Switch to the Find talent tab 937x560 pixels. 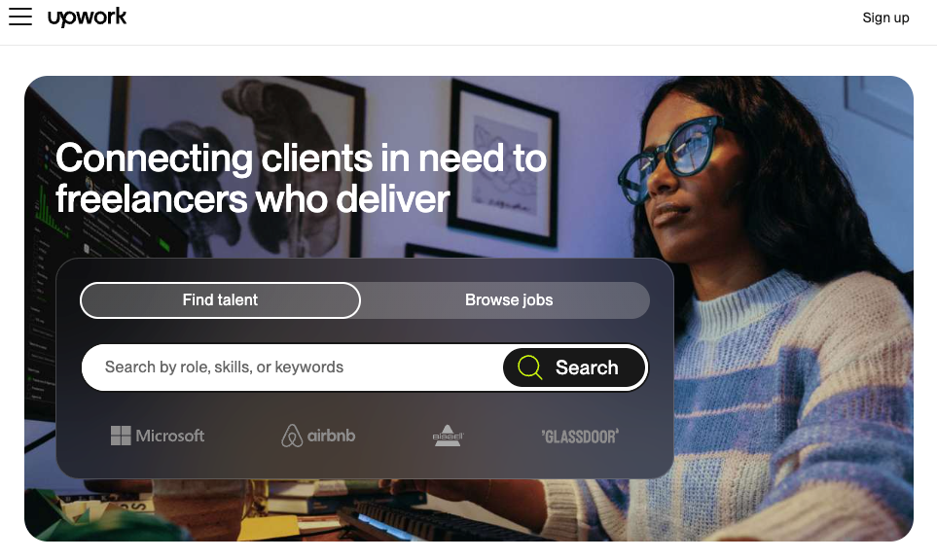tap(220, 299)
